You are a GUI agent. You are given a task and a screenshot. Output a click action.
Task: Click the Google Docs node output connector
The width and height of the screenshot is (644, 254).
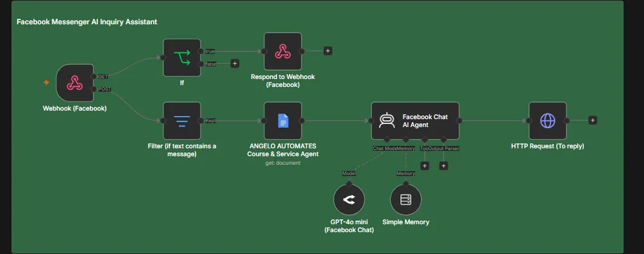301,121
